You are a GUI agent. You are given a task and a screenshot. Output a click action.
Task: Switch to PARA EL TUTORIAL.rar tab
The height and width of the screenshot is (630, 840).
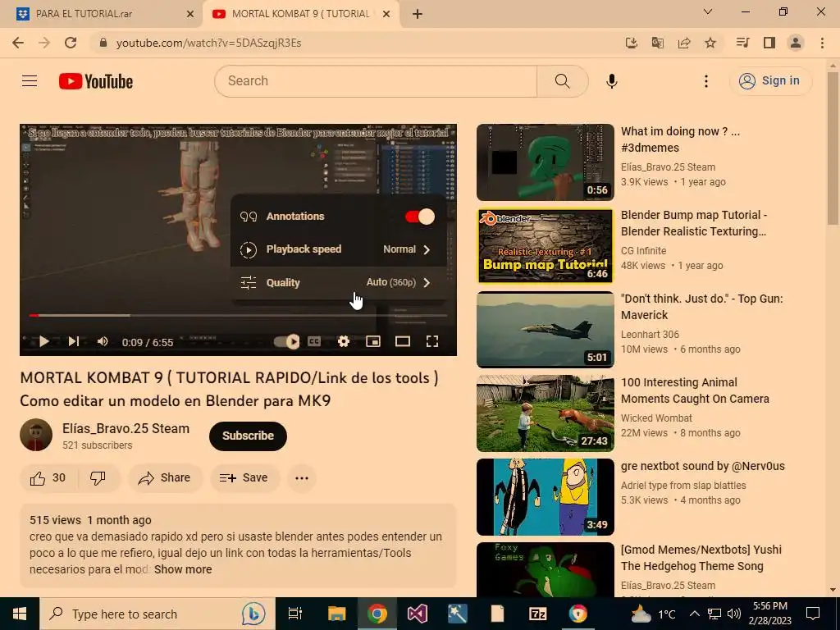click(x=102, y=14)
